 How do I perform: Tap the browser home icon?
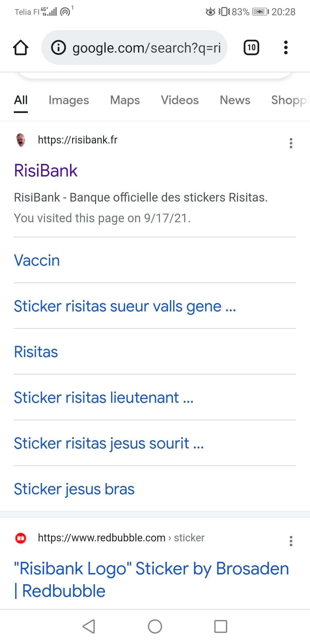pos(21,47)
